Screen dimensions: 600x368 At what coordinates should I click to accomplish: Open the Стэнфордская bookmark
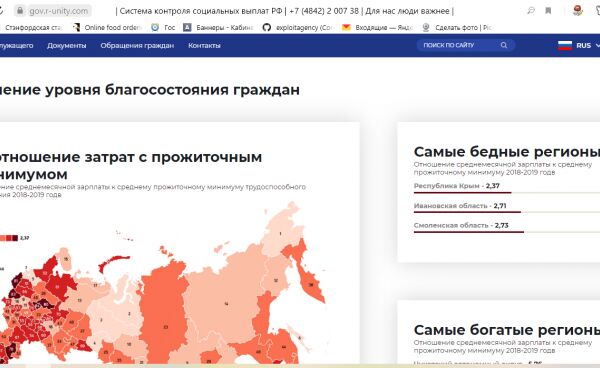pyautogui.click(x=33, y=28)
